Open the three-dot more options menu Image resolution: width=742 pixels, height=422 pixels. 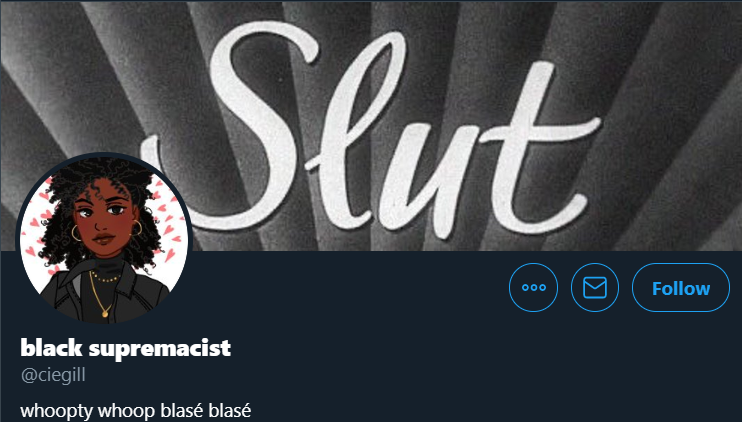click(533, 288)
